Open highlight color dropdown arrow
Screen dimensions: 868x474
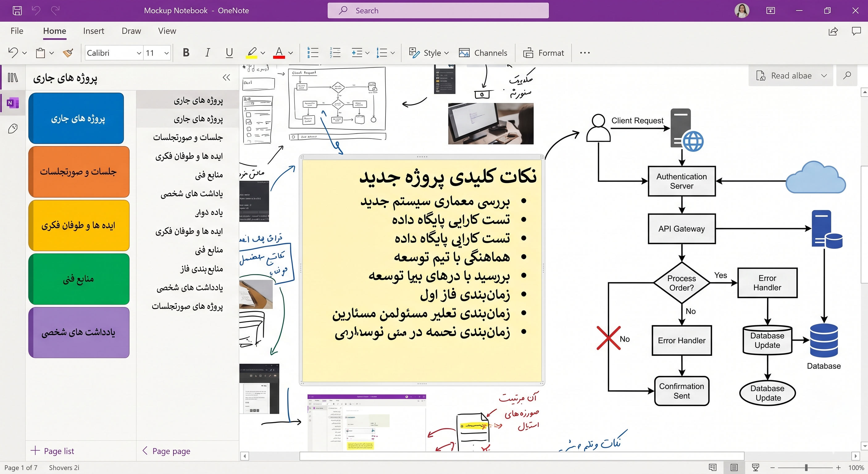tap(263, 53)
